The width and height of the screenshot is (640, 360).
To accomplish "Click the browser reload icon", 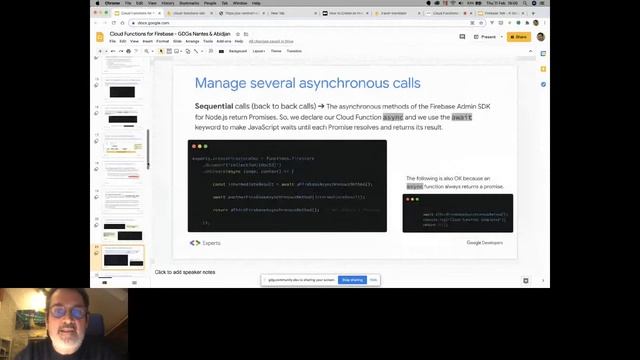I will point(114,23).
